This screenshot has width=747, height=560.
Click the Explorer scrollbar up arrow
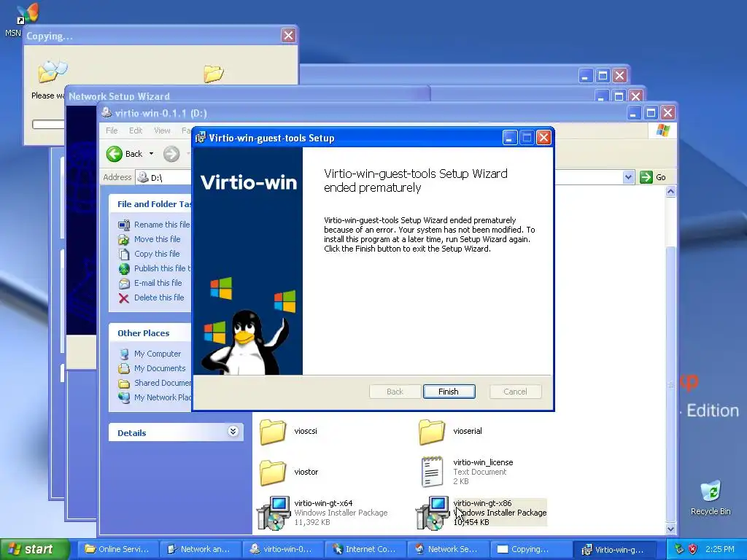pos(671,192)
